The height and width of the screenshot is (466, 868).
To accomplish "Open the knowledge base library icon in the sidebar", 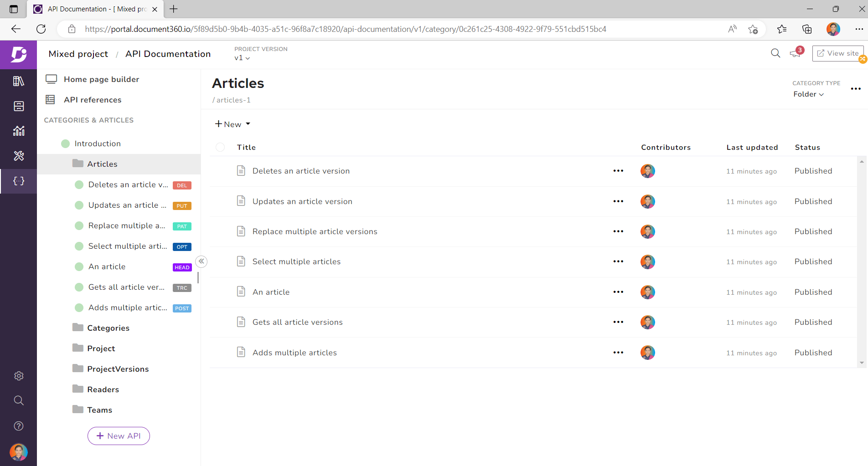I will pos(19,81).
